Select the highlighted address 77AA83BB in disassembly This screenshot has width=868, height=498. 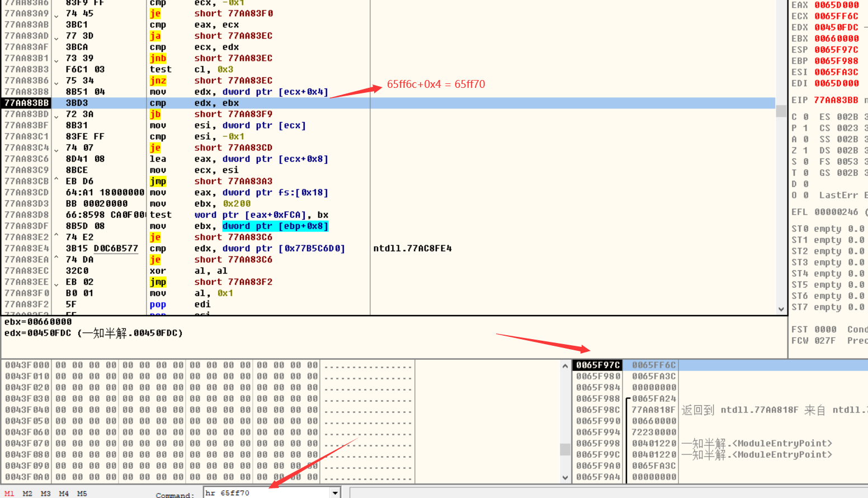[26, 103]
